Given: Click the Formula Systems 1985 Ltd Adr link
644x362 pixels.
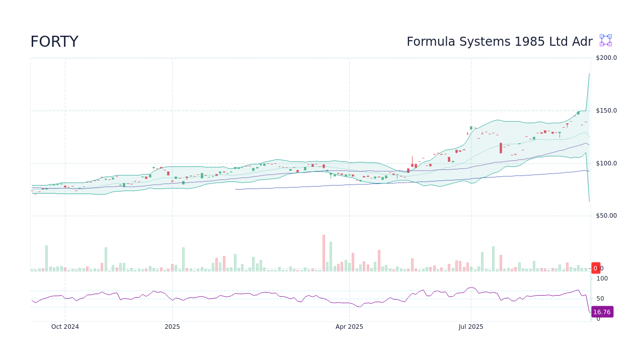Looking at the screenshot, I should (500, 41).
